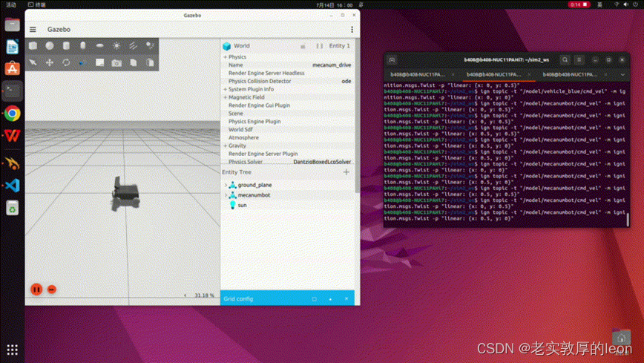Click the inspector panel scrollbar
The height and width of the screenshot is (363, 644).
pyautogui.click(x=358, y=115)
